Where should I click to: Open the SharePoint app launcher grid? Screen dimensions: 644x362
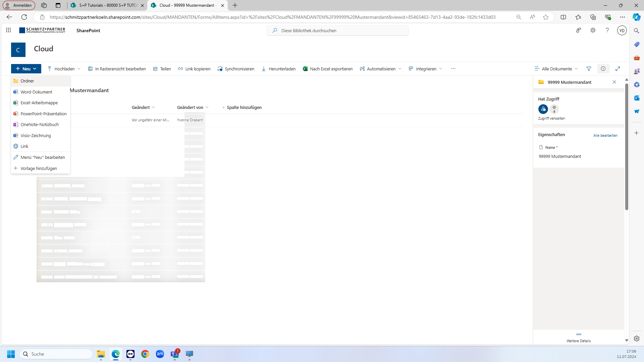8,30
